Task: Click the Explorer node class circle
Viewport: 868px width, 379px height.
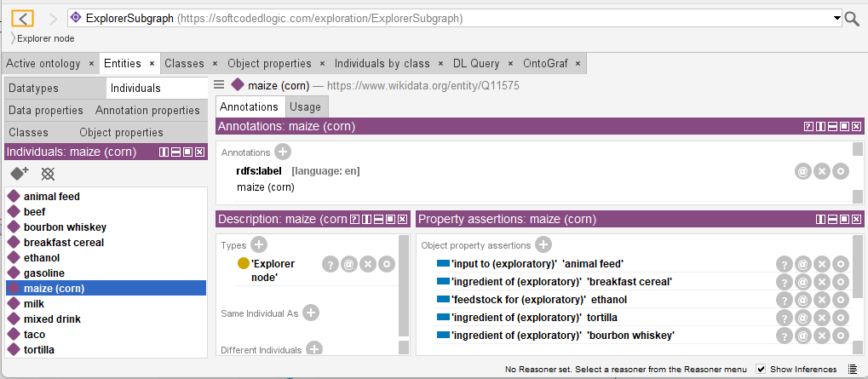Action: [x=243, y=264]
